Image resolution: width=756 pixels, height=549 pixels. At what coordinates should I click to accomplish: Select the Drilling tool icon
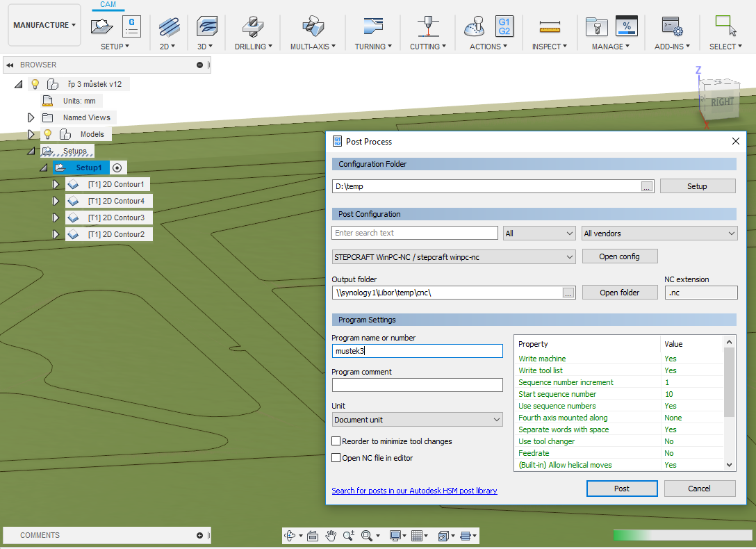pos(253,26)
